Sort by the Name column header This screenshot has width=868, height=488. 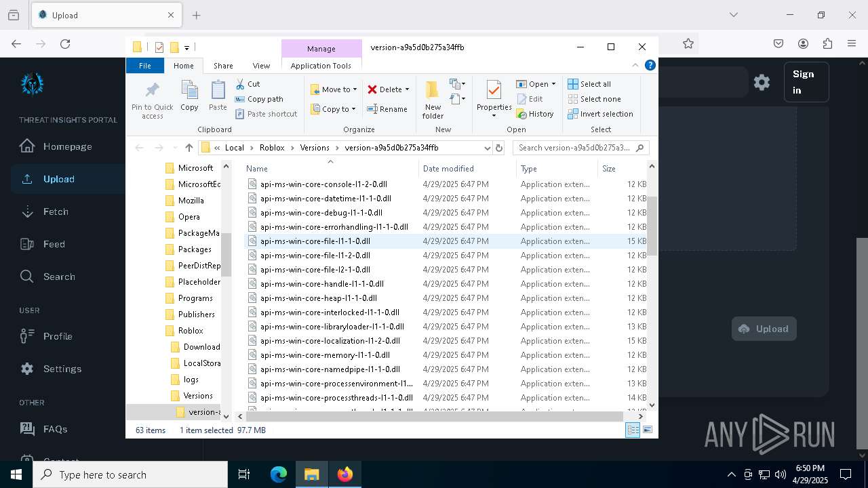pos(330,168)
